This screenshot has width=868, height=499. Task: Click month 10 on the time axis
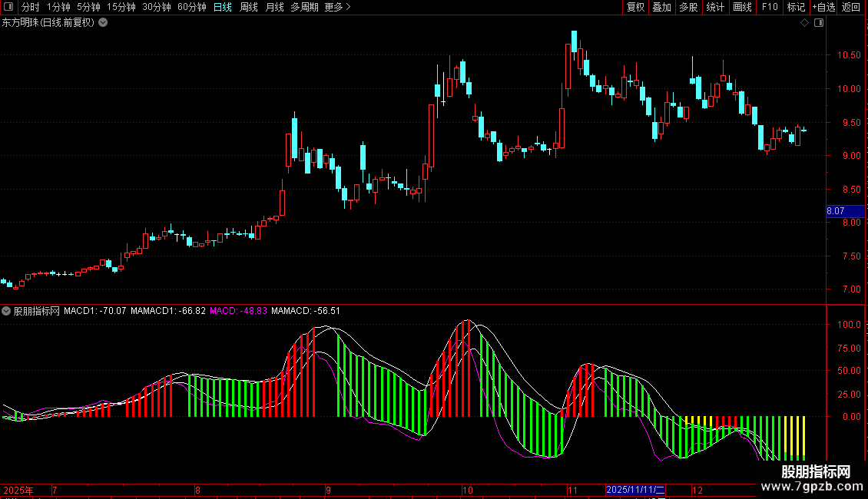pyautogui.click(x=468, y=490)
